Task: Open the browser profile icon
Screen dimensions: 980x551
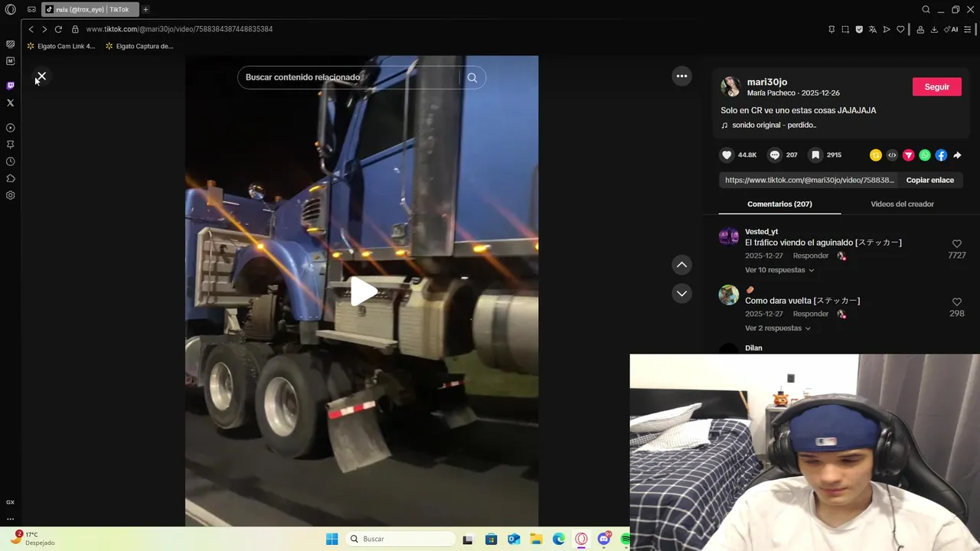Action: click(x=920, y=29)
